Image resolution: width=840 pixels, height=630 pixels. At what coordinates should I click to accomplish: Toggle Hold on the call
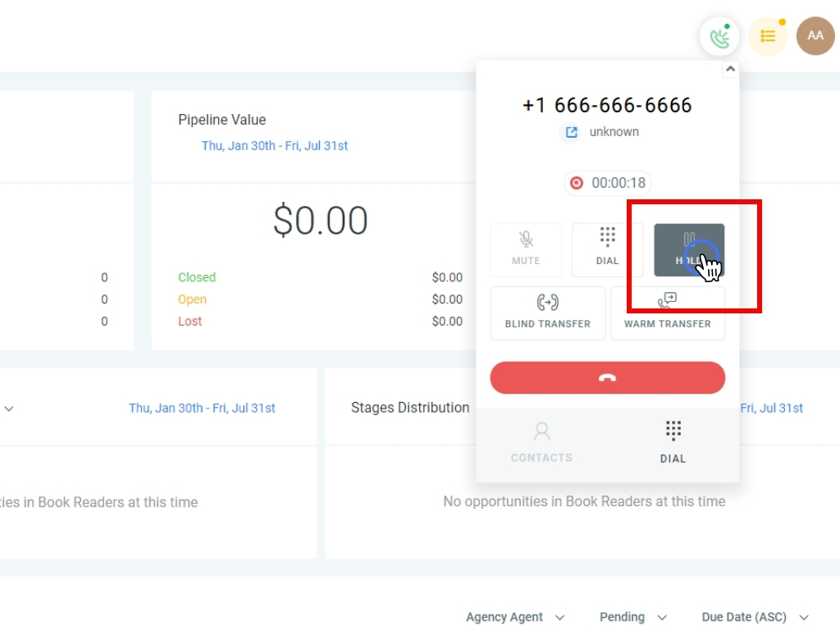[x=689, y=250]
